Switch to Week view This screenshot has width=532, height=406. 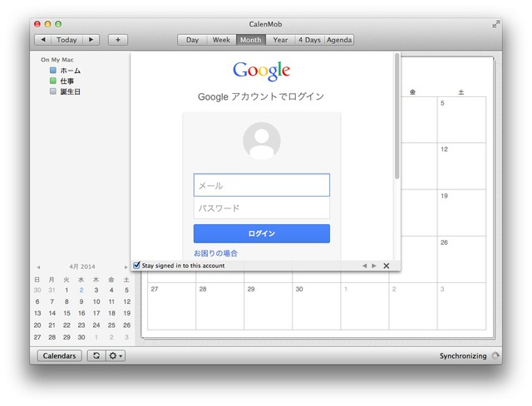click(221, 40)
